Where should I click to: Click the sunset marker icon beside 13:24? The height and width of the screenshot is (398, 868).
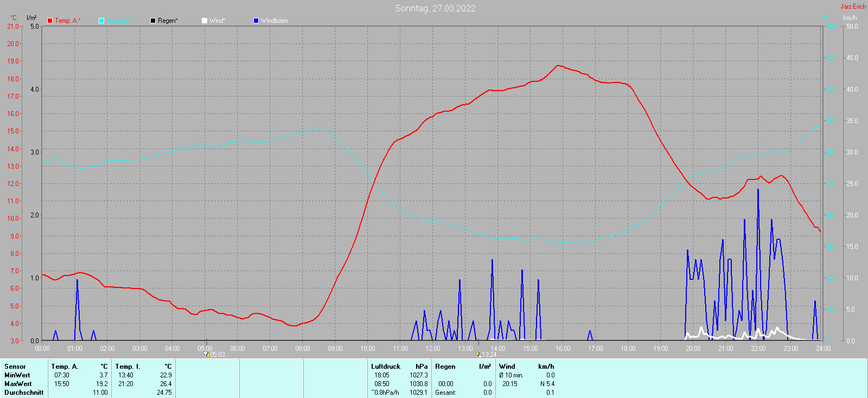[x=478, y=355]
